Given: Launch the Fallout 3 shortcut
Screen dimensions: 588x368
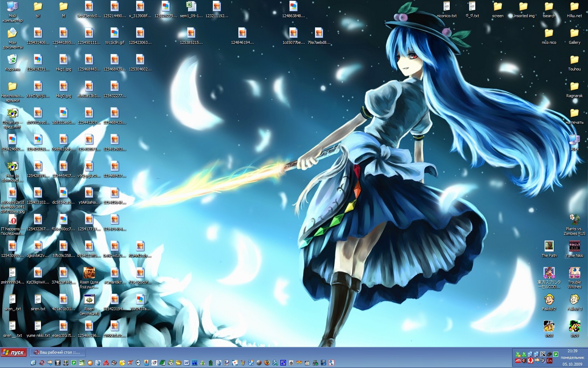Looking at the screenshot, I should [574, 302].
